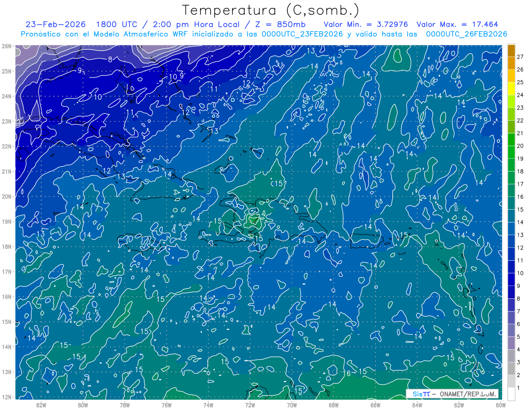532x411 pixels.
Task: Click the valid-until time '0000UTC_26FEB2026'
Action: coord(467,34)
